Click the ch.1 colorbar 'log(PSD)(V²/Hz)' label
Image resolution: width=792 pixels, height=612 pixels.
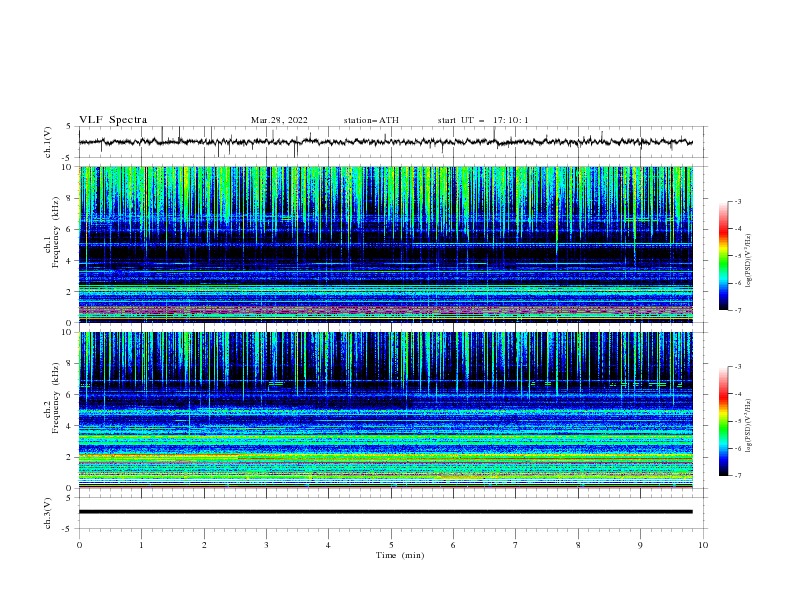click(748, 261)
